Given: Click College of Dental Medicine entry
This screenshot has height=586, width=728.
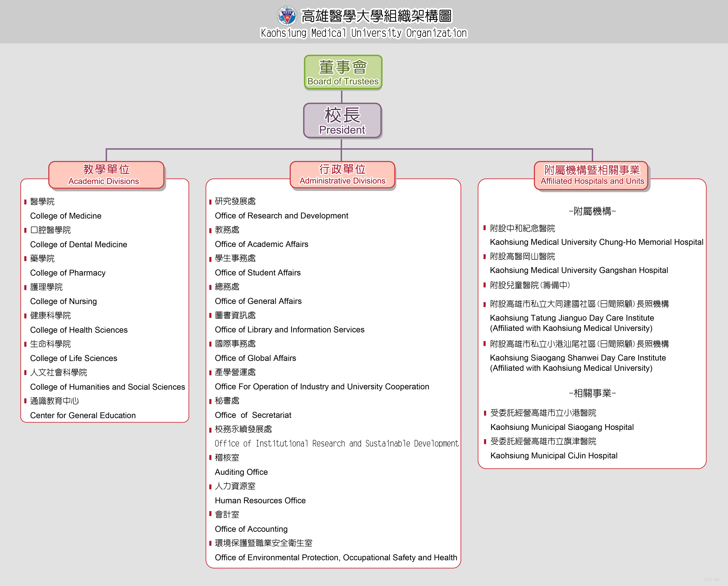Looking at the screenshot, I should coord(79,244).
